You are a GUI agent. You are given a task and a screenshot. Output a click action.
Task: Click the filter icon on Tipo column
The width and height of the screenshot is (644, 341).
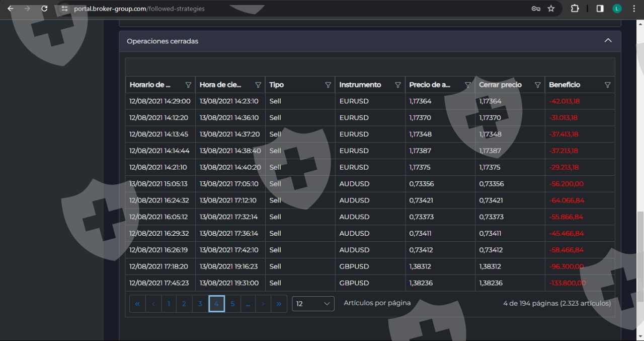[x=328, y=85]
